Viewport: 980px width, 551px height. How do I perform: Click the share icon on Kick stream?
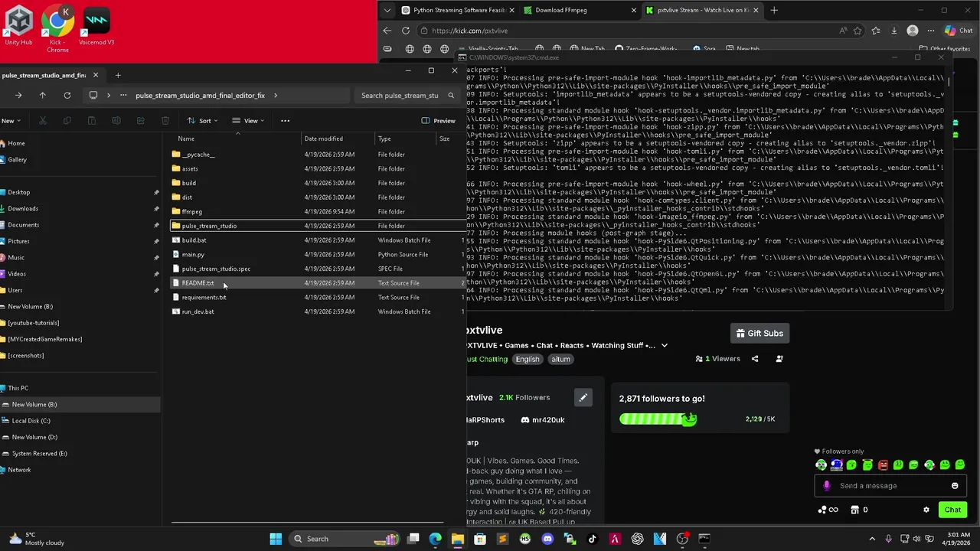click(755, 359)
